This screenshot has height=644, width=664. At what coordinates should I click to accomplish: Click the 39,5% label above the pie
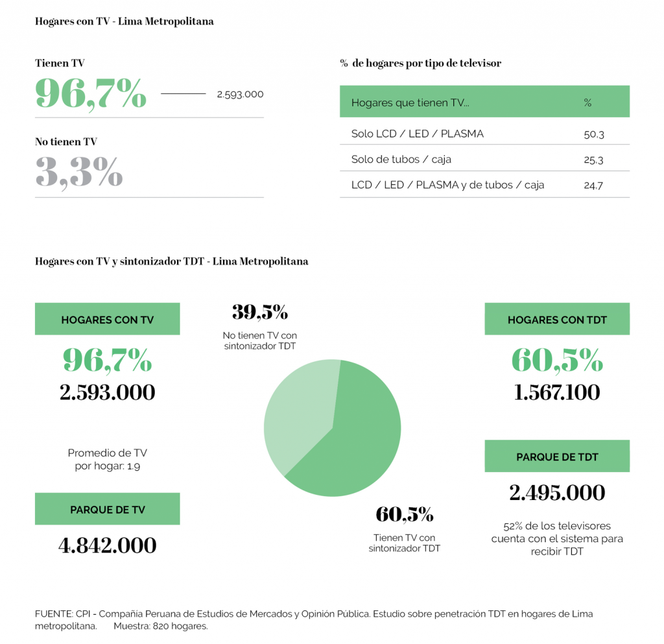260,313
